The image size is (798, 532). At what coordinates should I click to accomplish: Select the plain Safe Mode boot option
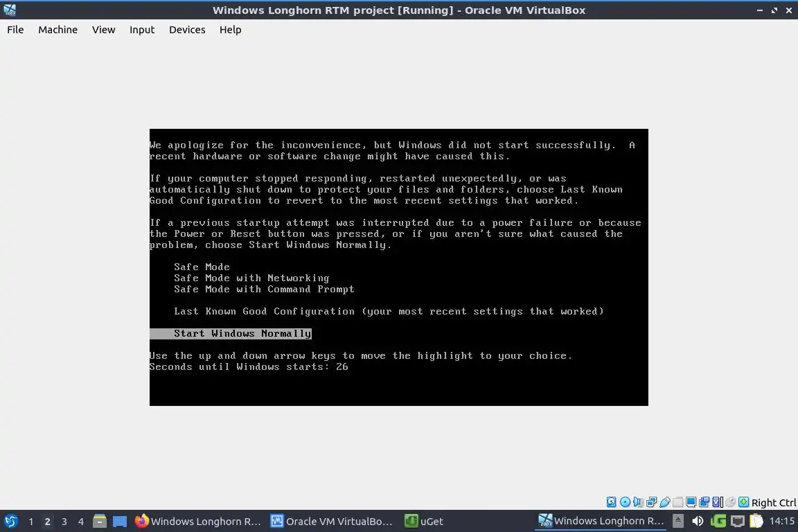click(202, 267)
